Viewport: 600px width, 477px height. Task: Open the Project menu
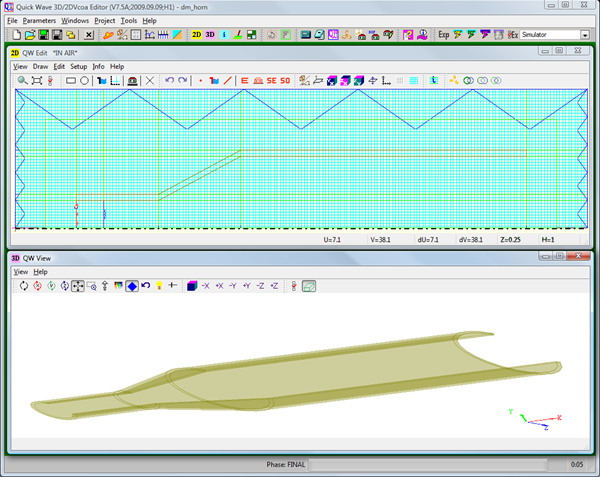[x=104, y=20]
